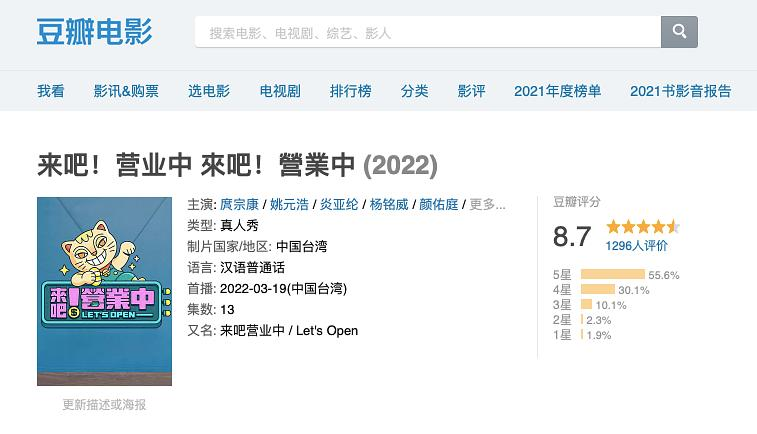Open cast member 姚元浩's page
The width and height of the screenshot is (757, 434).
coord(290,204)
